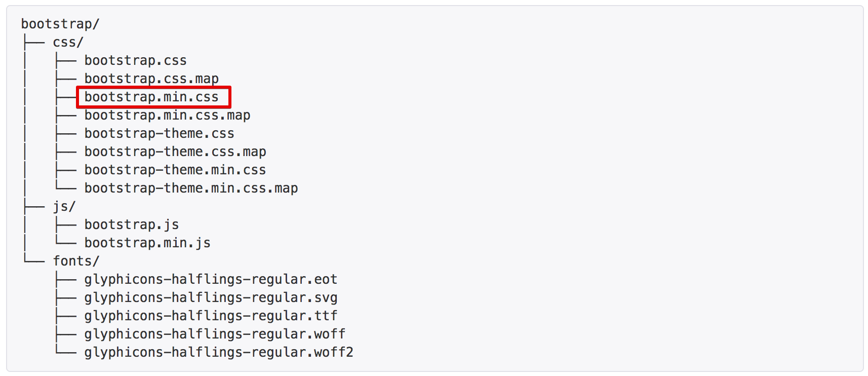Click the bootstrap-theme.min.css file
The image size is (868, 376).
pyautogui.click(x=175, y=170)
